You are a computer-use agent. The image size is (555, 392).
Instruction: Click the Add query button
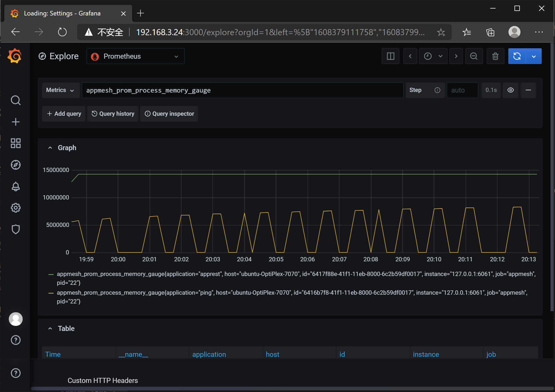pyautogui.click(x=64, y=114)
